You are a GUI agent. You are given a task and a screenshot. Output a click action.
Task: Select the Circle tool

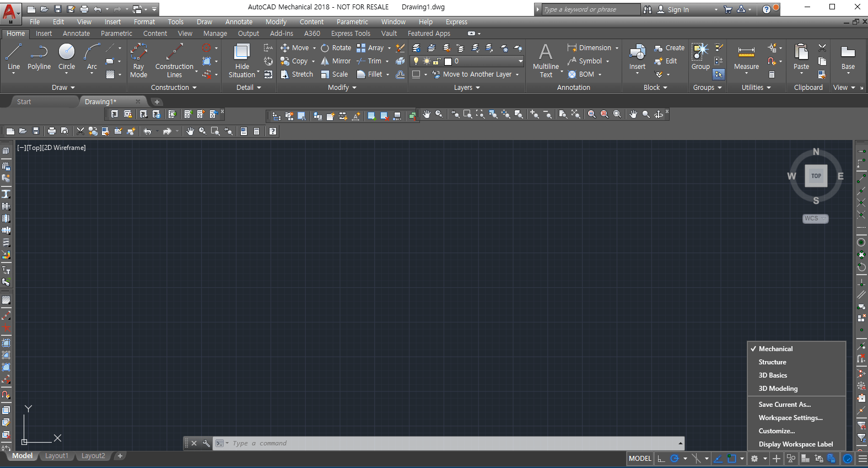67,58
